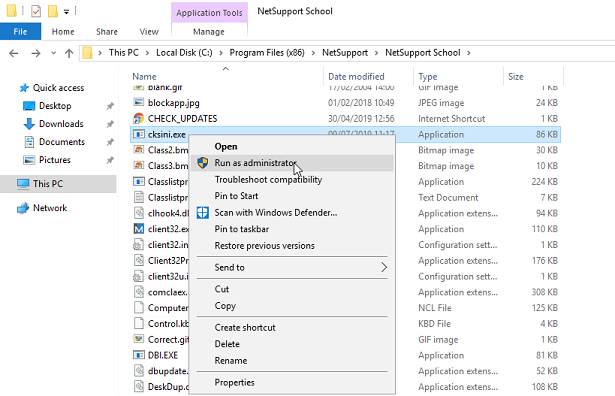Open the quick access toolbar customize dropdown
Viewport: 615px width, 396px height.
point(66,12)
